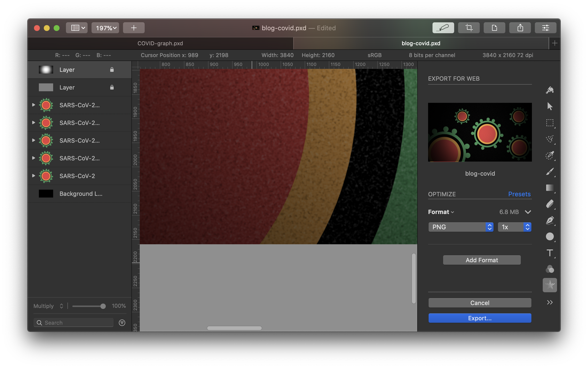
Task: Click the vertical canvas scrollbar
Action: [414, 278]
